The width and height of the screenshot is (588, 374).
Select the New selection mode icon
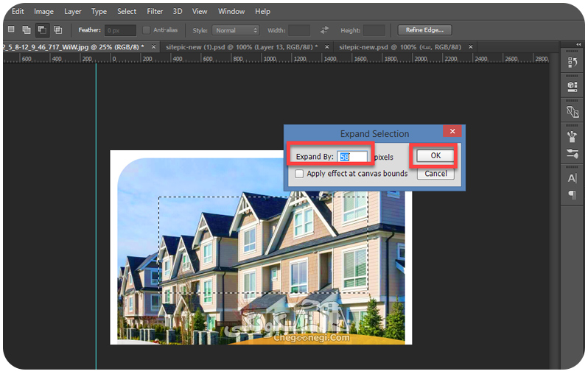pyautogui.click(x=11, y=29)
